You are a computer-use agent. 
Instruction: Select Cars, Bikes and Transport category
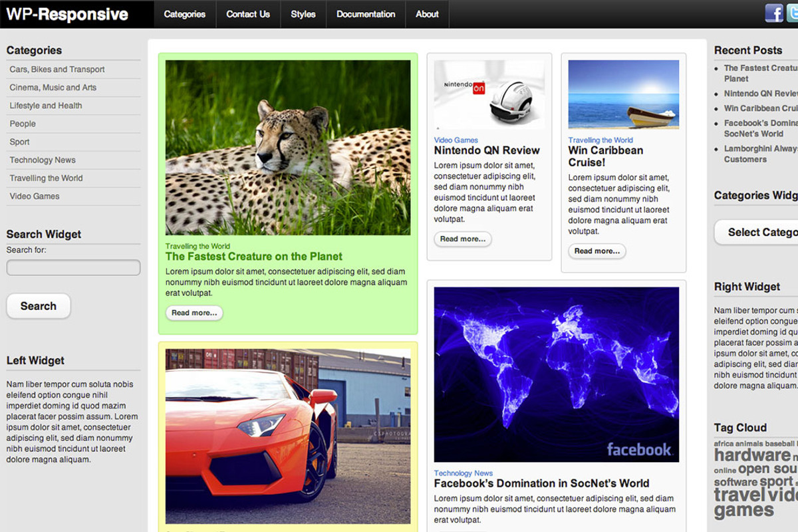click(x=57, y=69)
